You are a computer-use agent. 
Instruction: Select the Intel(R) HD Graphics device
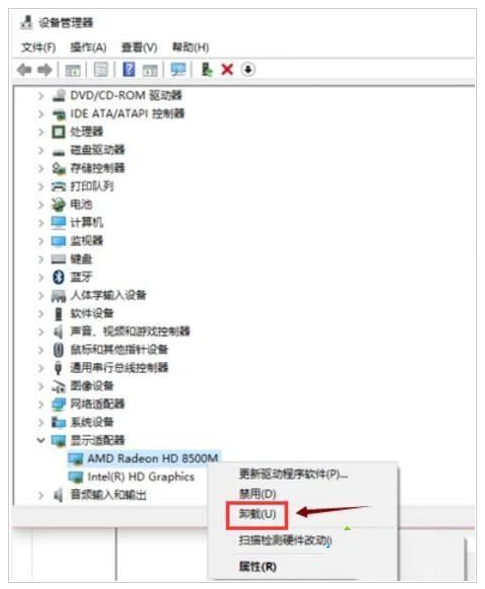click(141, 477)
